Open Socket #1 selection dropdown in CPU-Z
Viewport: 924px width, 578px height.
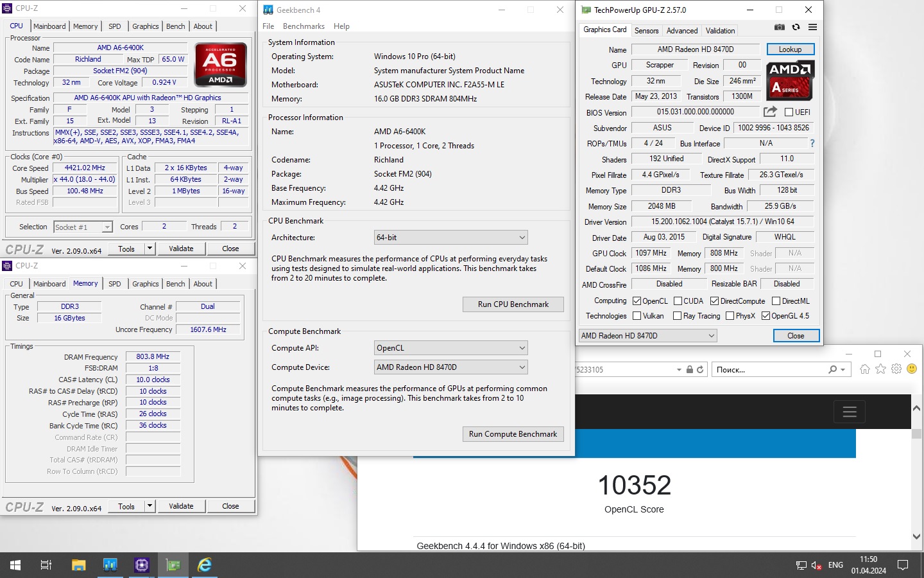83,227
